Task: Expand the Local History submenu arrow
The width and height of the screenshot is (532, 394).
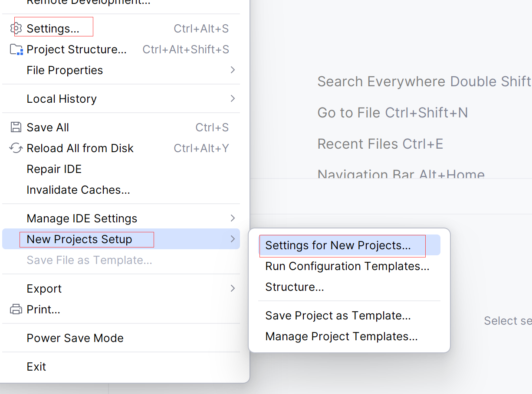Action: [233, 99]
